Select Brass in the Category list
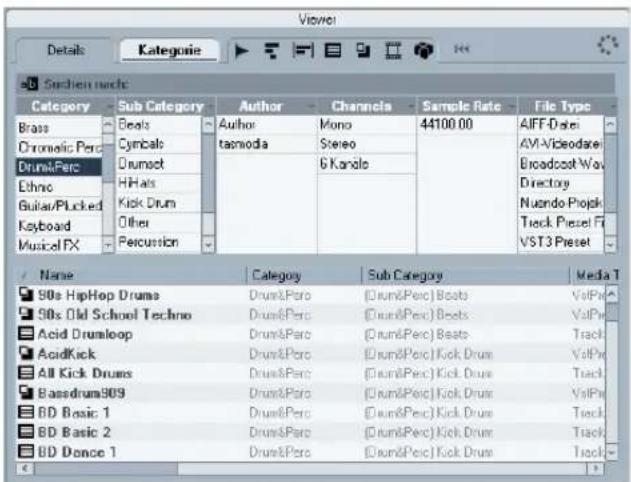 [x=59, y=128]
